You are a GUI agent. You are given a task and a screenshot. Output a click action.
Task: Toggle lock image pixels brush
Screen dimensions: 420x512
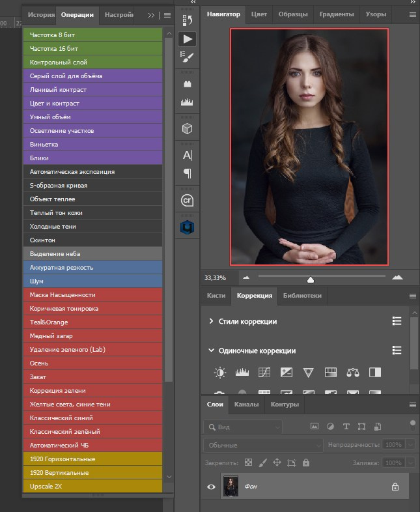[262, 462]
